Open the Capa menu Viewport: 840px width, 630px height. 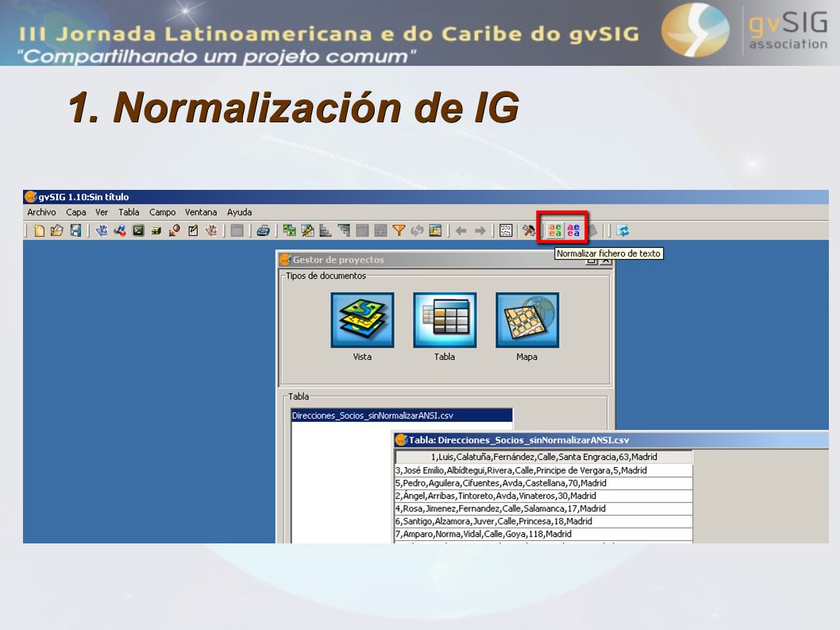pos(76,212)
